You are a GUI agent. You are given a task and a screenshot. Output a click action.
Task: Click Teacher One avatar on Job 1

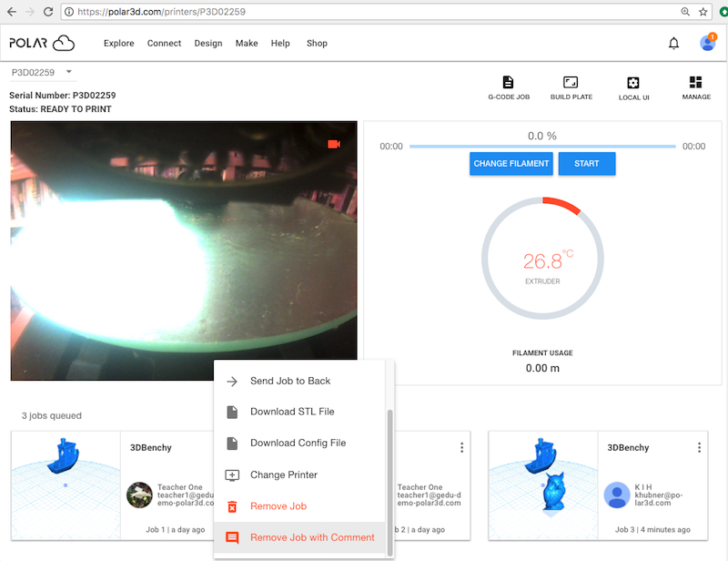139,495
